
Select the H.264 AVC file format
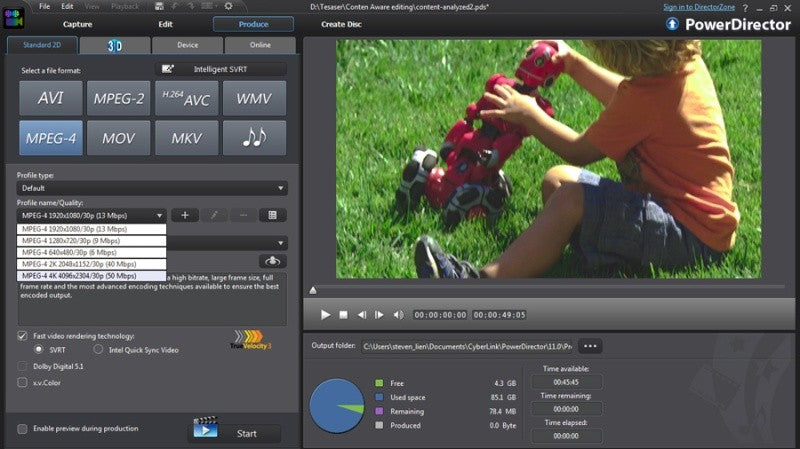click(x=186, y=98)
